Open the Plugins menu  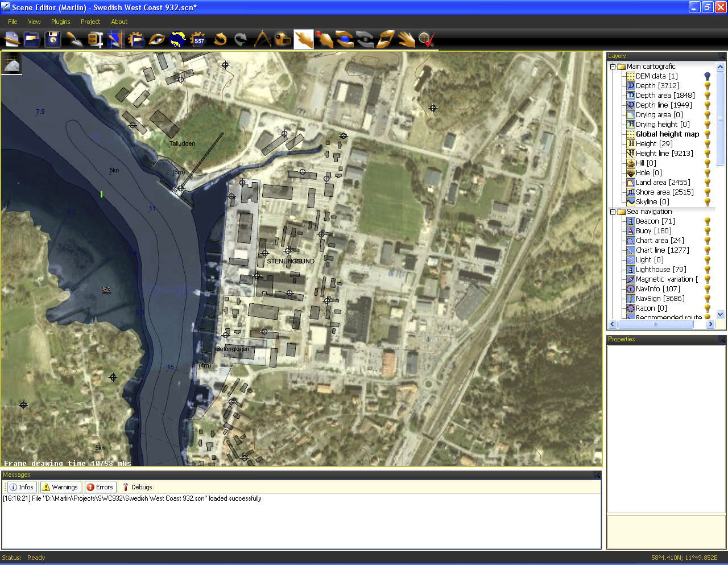(61, 22)
